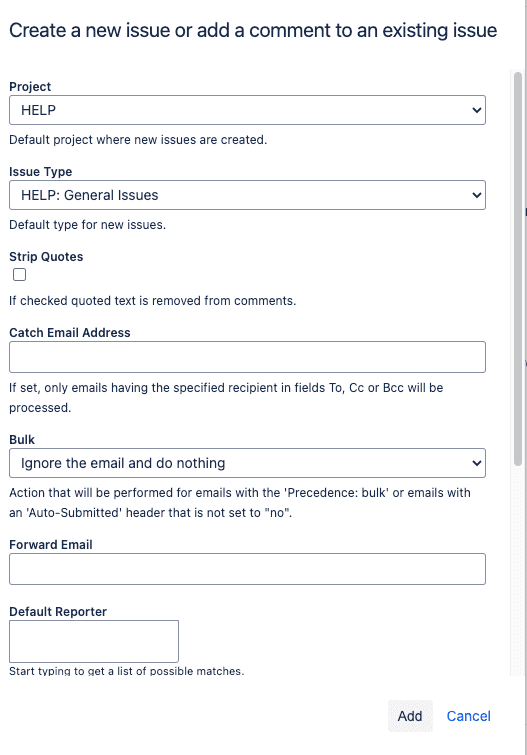Click the Forward Email label
The height and width of the screenshot is (755, 527).
point(51,545)
